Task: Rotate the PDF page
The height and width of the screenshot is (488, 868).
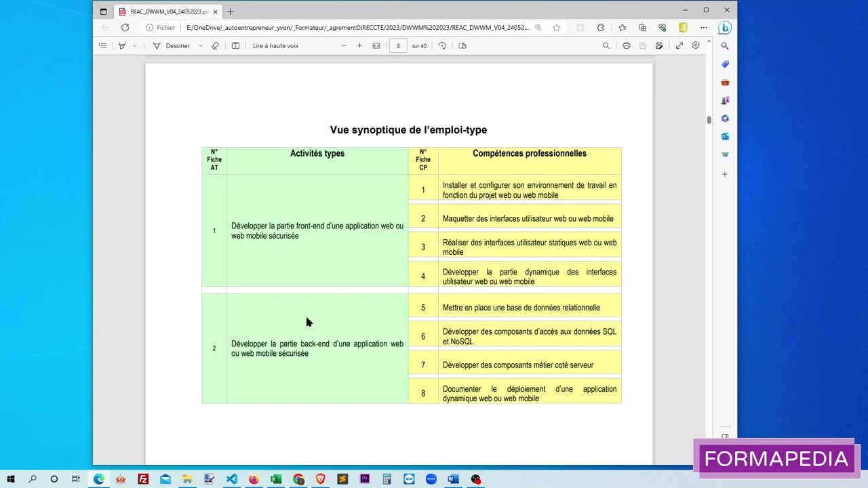Action: [x=442, y=45]
